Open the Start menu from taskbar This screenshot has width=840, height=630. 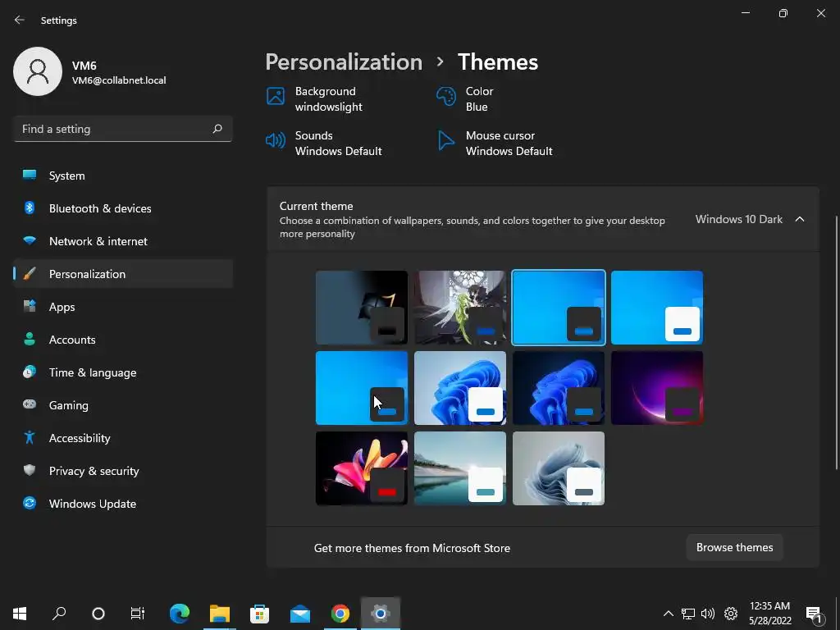coord(20,613)
